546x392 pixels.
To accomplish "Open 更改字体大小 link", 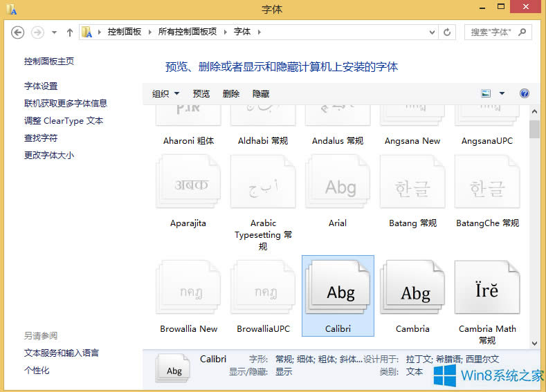I will (49, 155).
